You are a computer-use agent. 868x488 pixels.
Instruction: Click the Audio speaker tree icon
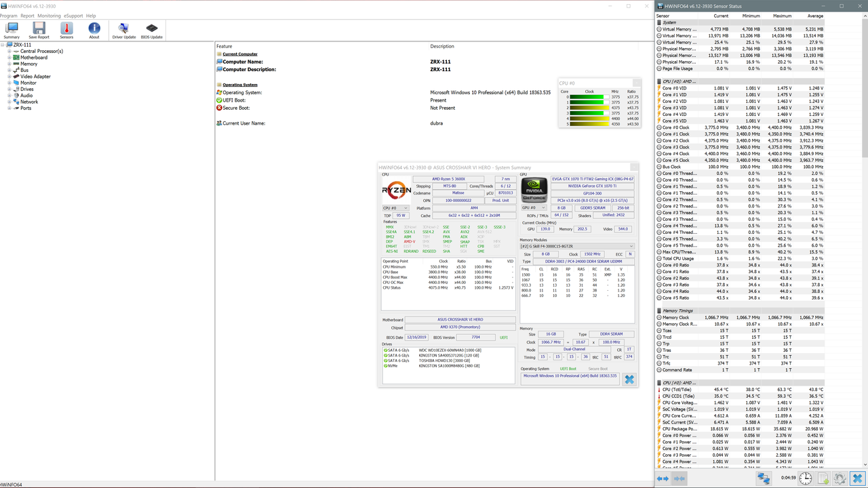click(x=16, y=96)
